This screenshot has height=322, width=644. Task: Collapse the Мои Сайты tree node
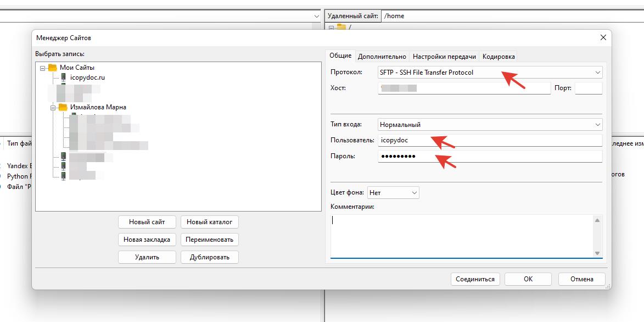[43, 68]
